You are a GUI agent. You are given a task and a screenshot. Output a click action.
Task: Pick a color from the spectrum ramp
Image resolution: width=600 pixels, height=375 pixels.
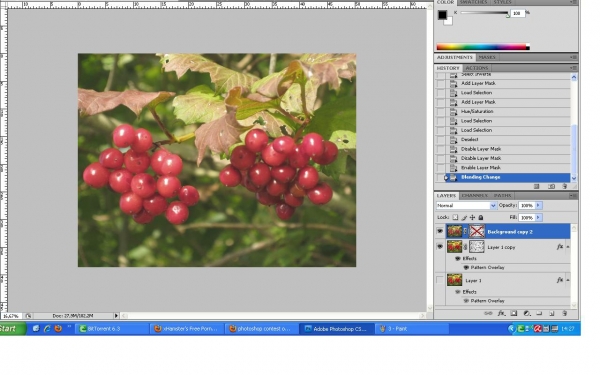click(x=483, y=47)
